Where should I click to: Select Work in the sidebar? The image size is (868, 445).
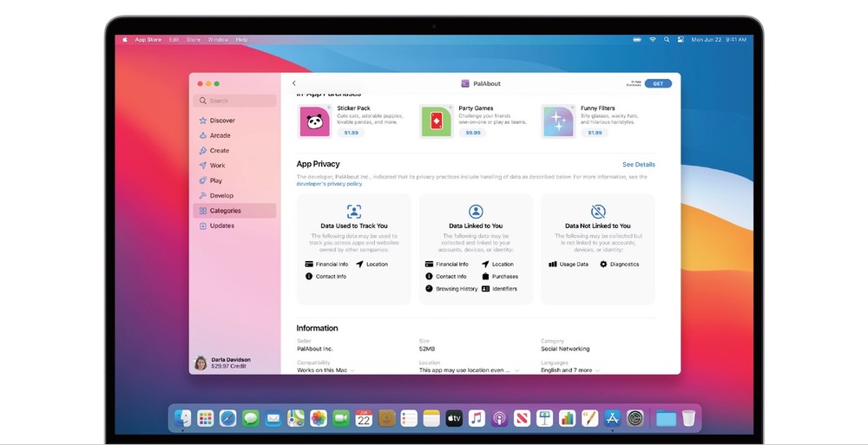(234, 165)
